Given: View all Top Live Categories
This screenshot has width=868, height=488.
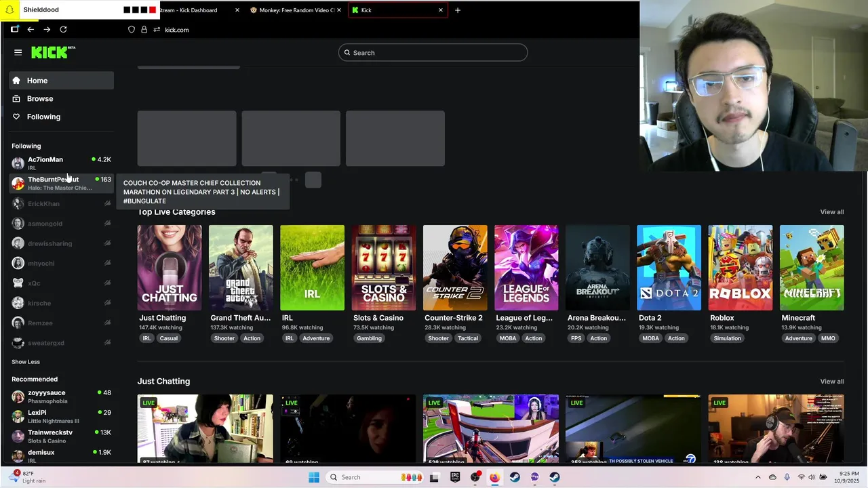Looking at the screenshot, I should coord(832,212).
